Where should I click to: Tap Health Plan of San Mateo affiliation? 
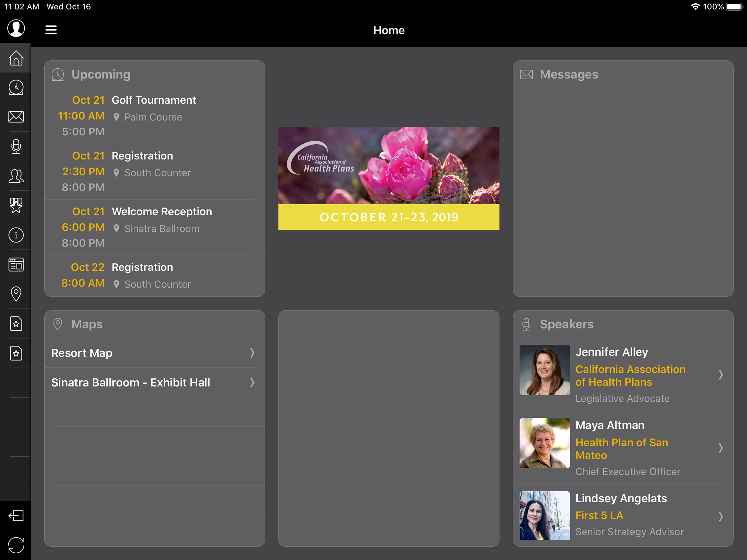(621, 449)
